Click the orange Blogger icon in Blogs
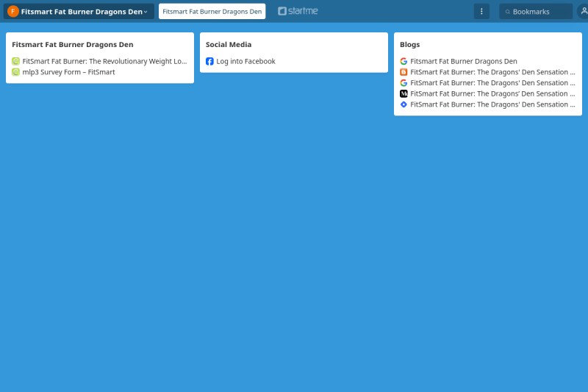The width and height of the screenshot is (588, 392). click(x=404, y=72)
